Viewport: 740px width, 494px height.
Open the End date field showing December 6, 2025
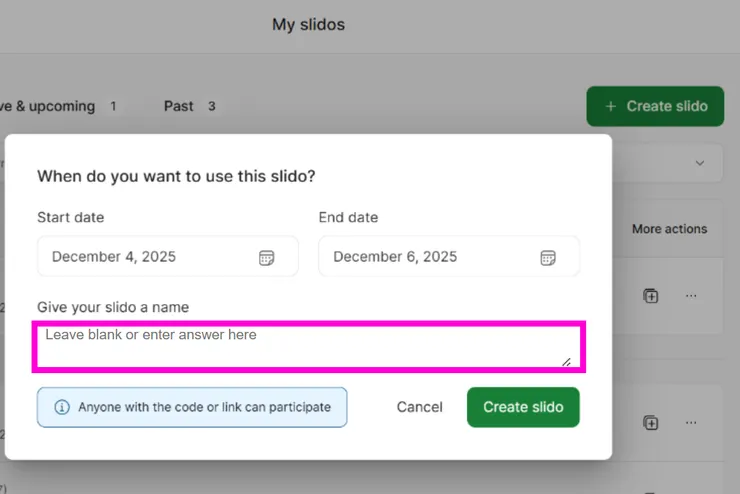click(432, 257)
